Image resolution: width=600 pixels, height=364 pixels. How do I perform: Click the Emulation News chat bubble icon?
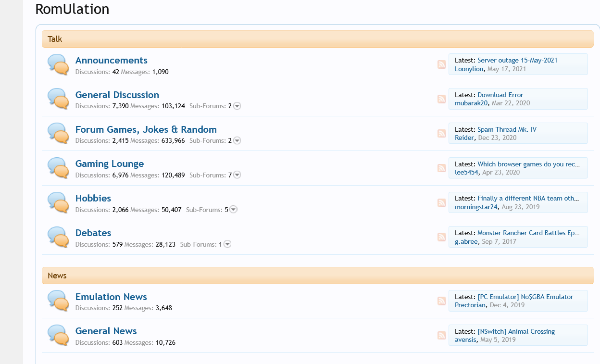[x=59, y=301]
